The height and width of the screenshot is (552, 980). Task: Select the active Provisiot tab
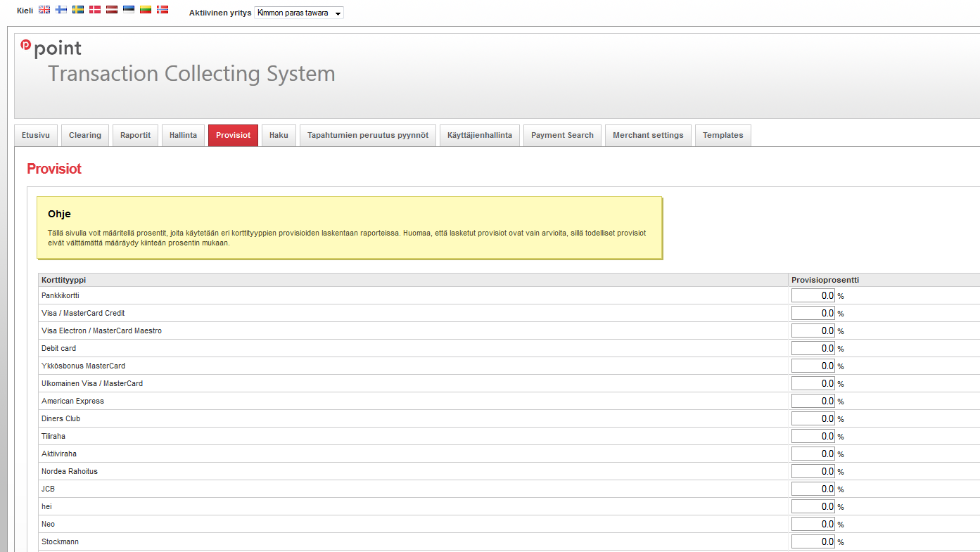click(233, 136)
